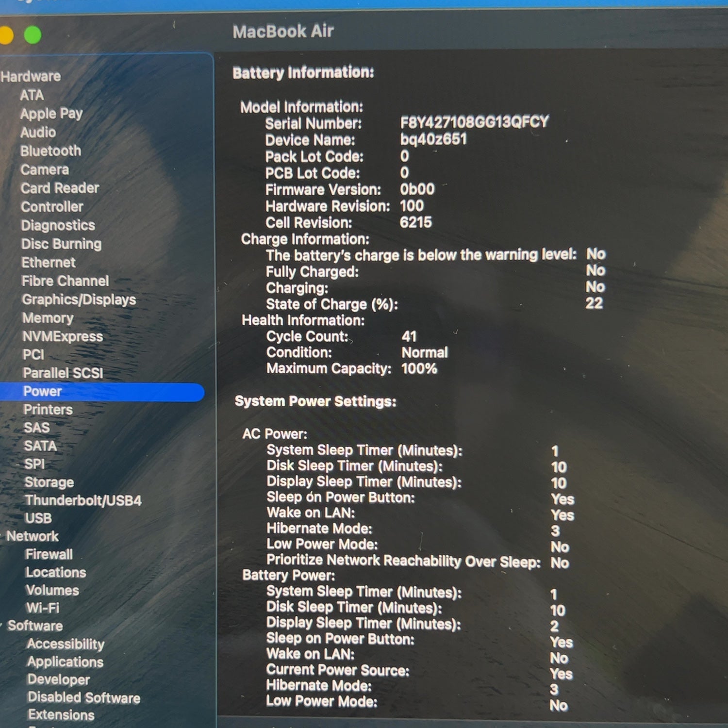Click the System Power Settings heading

[315, 401]
